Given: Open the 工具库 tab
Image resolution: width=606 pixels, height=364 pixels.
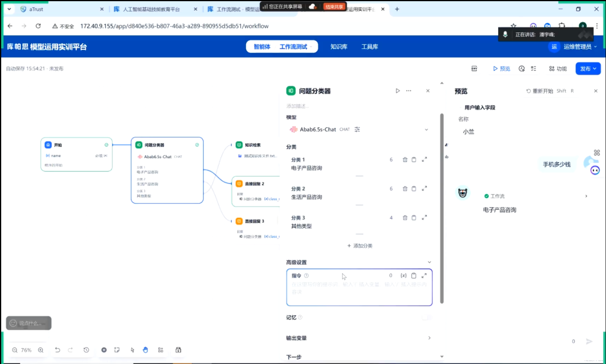Looking at the screenshot, I should pyautogui.click(x=369, y=47).
